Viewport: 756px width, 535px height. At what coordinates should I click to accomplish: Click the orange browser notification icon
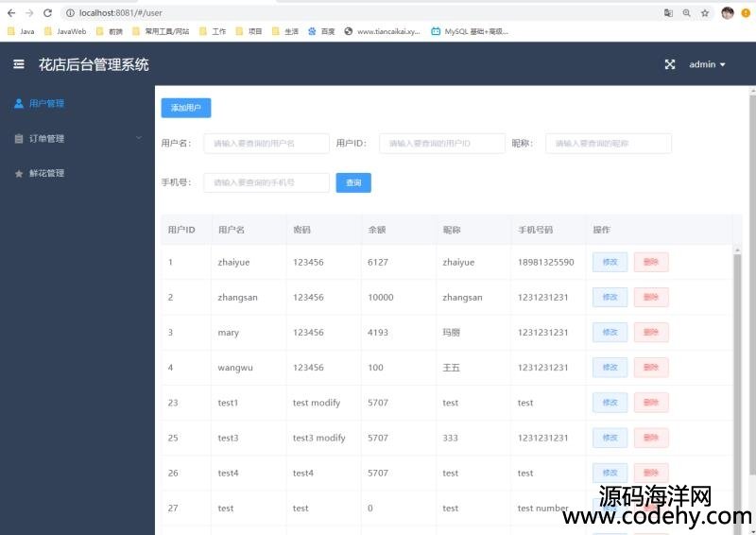click(746, 13)
